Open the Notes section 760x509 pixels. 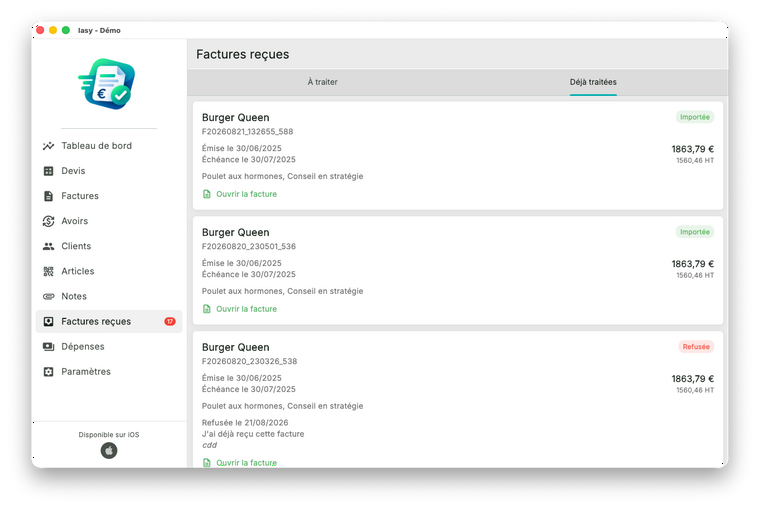(109, 296)
